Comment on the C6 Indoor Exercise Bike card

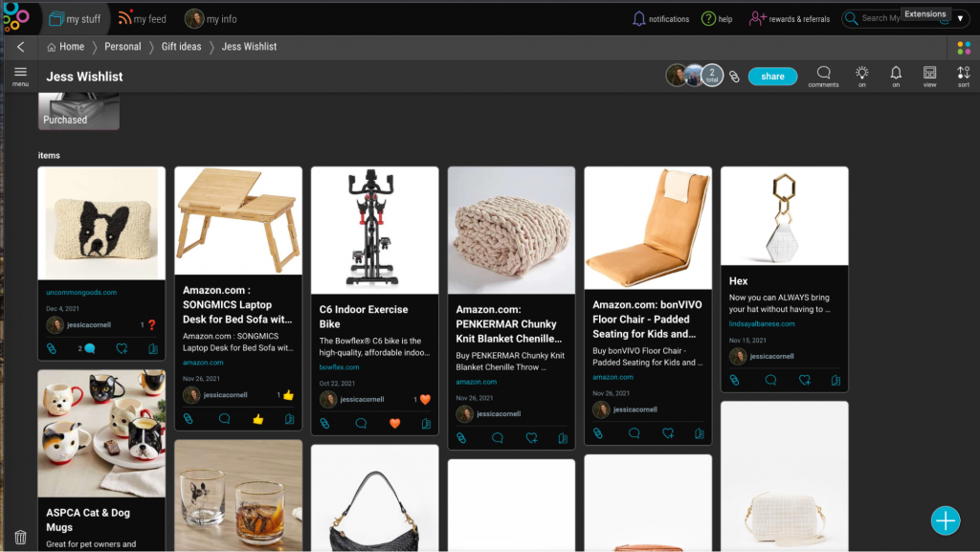click(361, 424)
